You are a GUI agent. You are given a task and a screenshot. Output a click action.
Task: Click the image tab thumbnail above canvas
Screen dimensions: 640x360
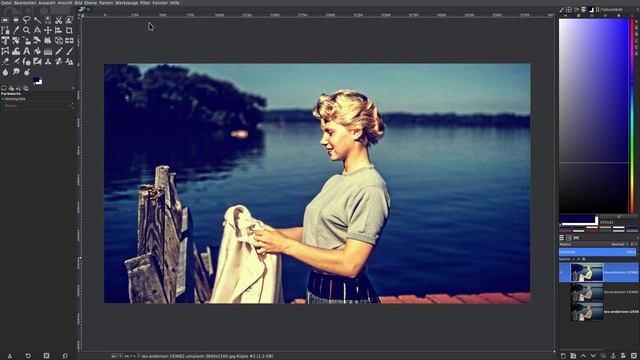(x=82, y=9)
